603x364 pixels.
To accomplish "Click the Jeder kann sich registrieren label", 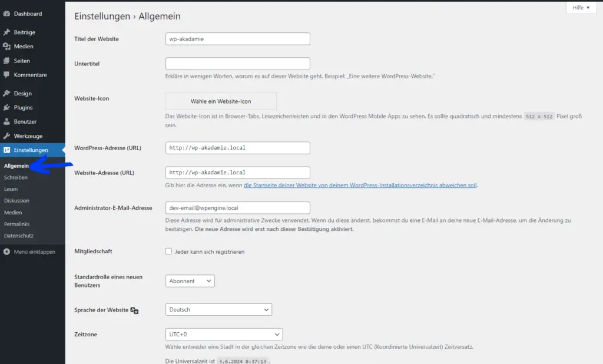I will point(210,252).
